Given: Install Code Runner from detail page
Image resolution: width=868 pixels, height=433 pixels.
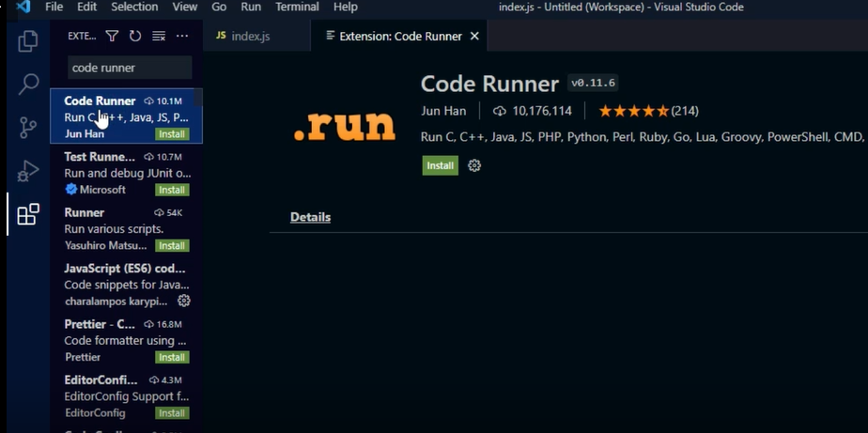Looking at the screenshot, I should click(440, 165).
